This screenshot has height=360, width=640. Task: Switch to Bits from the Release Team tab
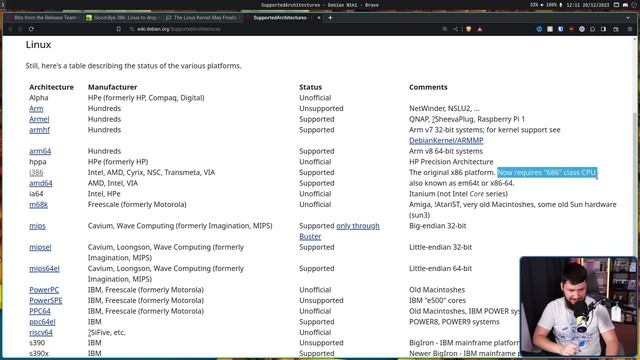coord(43,18)
